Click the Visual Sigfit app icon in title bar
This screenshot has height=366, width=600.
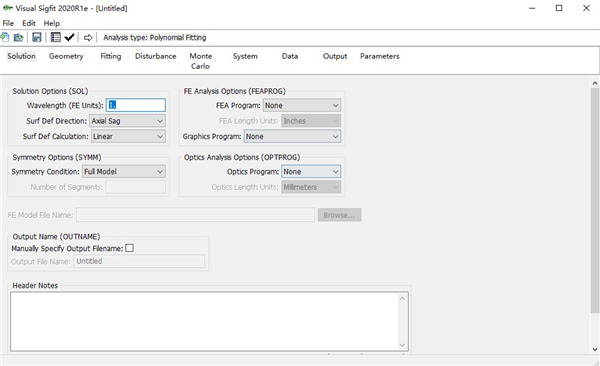pos(8,8)
